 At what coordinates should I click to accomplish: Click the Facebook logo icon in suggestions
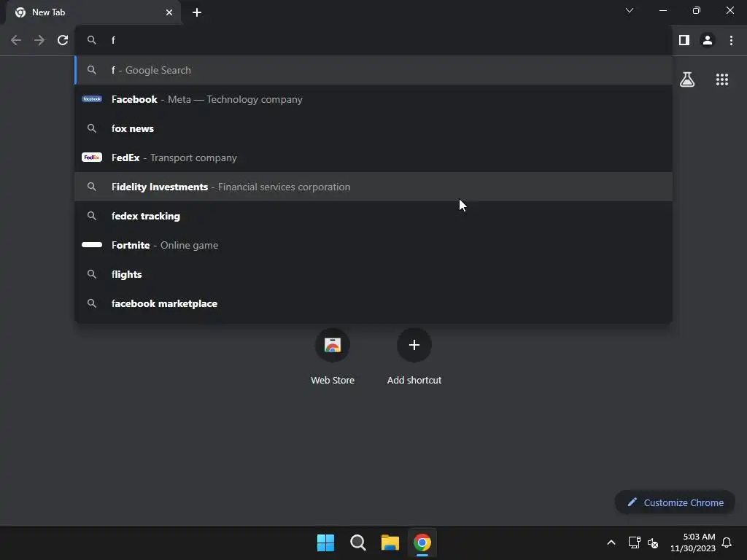91,99
